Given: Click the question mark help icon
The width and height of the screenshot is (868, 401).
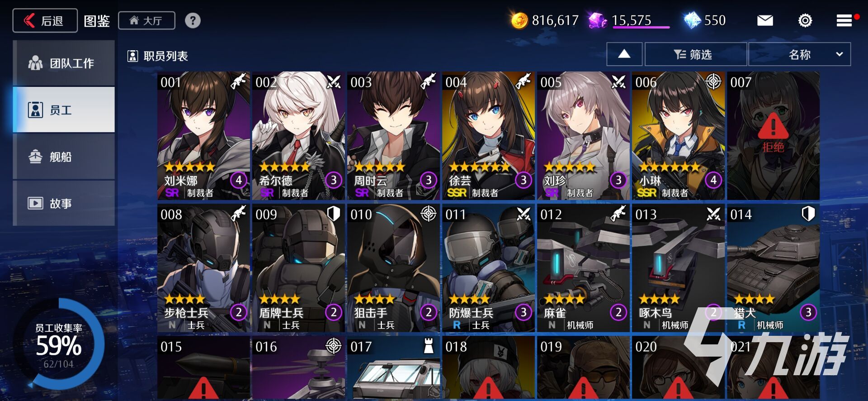Looking at the screenshot, I should [193, 20].
